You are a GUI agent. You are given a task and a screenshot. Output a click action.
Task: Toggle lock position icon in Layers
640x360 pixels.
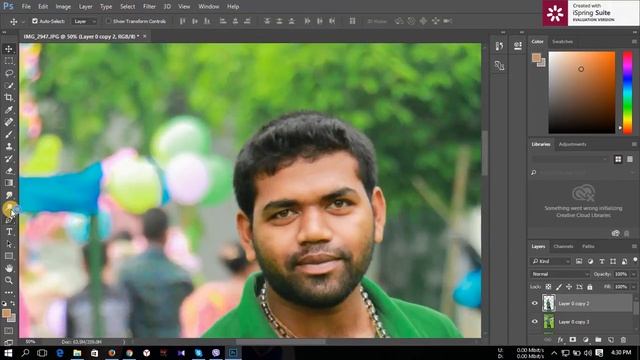569,287
